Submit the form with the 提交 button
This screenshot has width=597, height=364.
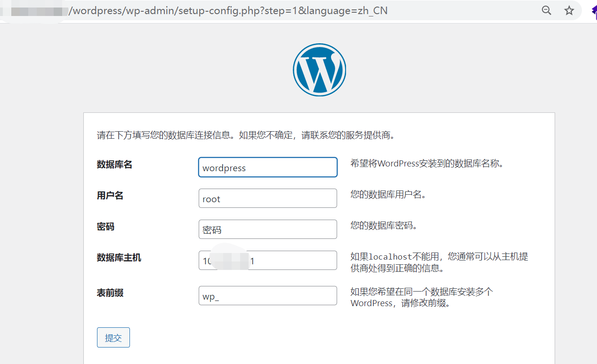[x=113, y=338]
